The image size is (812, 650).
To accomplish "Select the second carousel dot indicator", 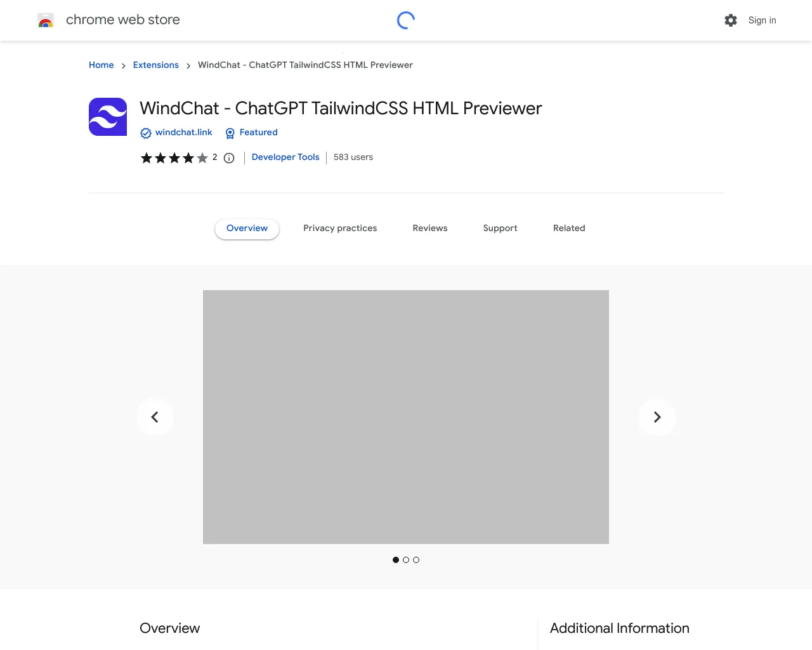I will pyautogui.click(x=406, y=560).
